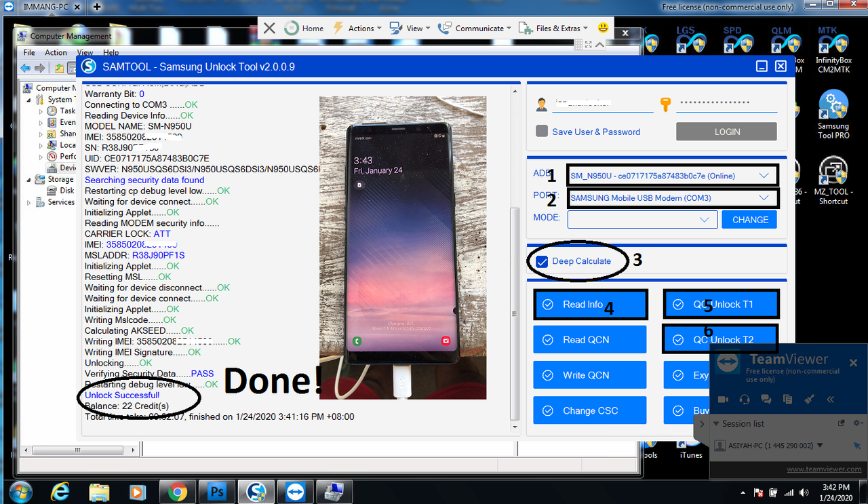
Task: Start video call in TeamViewer panel
Action: [724, 400]
